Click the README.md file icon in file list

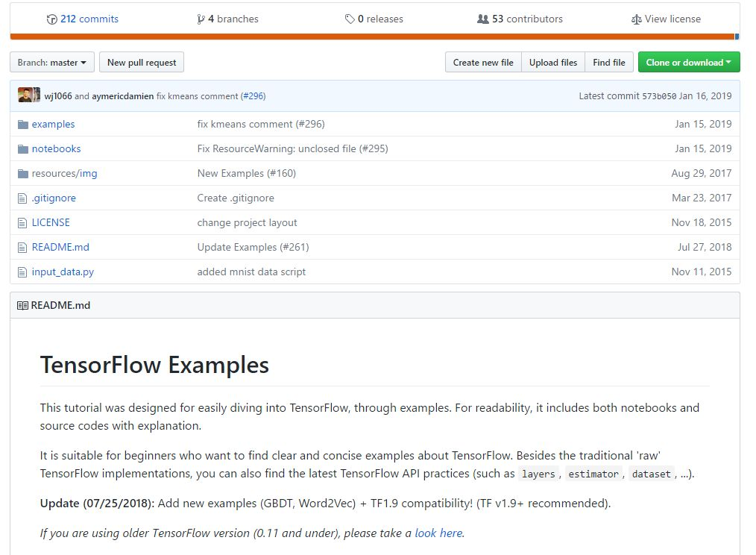click(x=22, y=248)
